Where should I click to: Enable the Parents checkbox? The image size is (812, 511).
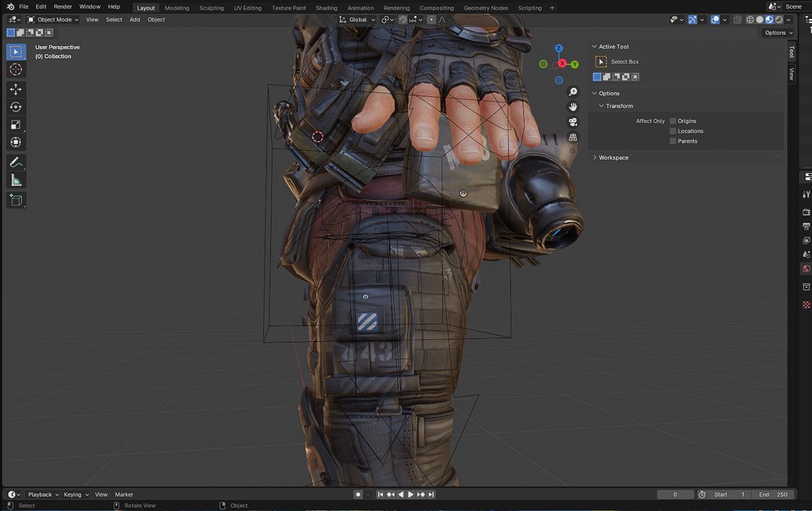[673, 141]
